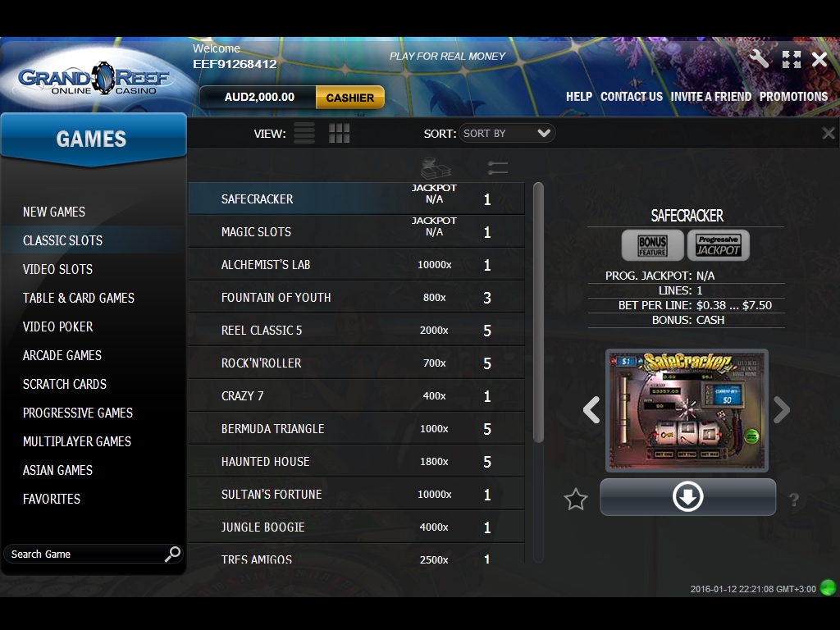Show the next game preview image

782,409
